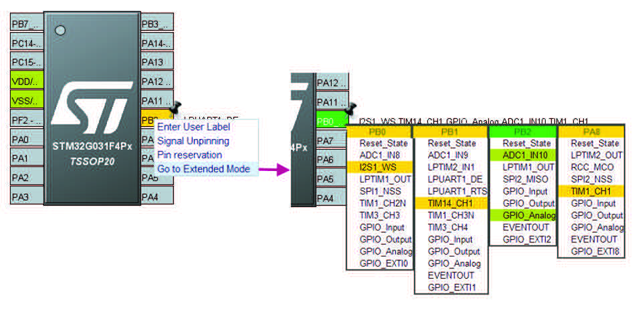Select the PA14 pin on the chip
Screen dimensions: 644x318
(157, 43)
